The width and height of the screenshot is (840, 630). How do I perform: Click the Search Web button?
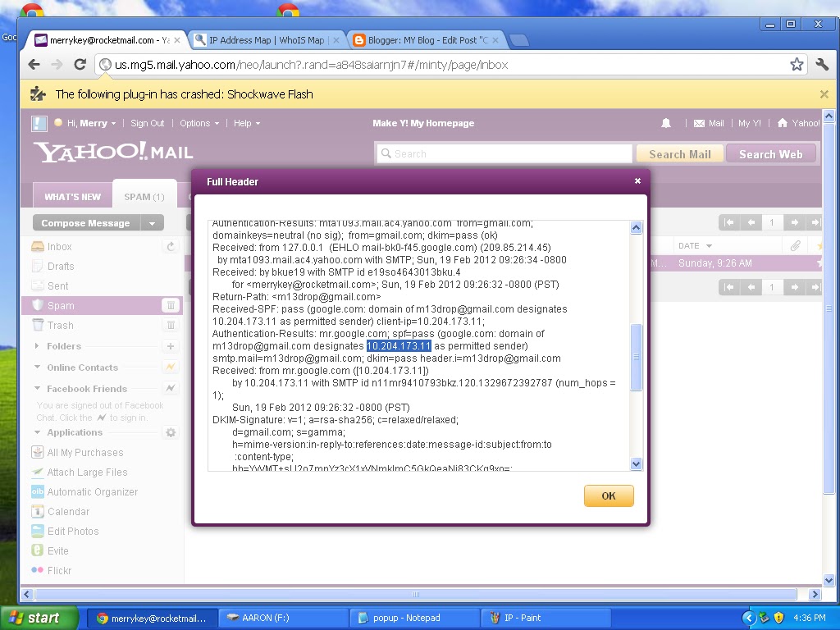point(771,154)
